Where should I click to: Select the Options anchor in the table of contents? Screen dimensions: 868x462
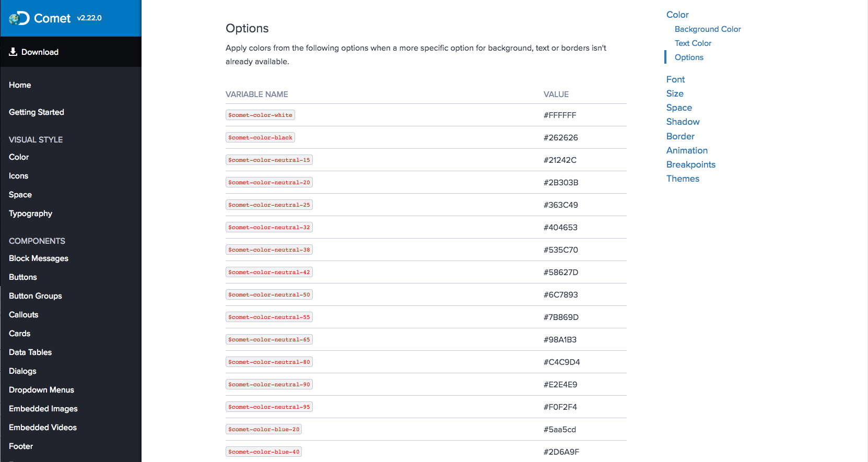point(689,57)
